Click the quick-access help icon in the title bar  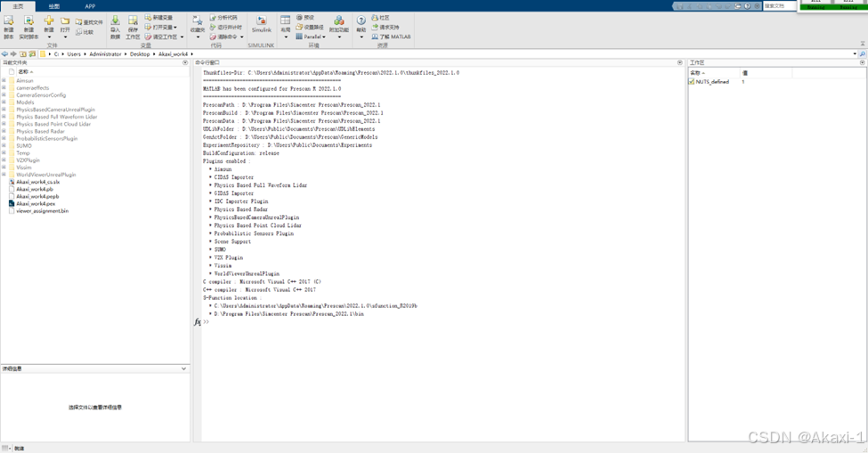click(747, 6)
